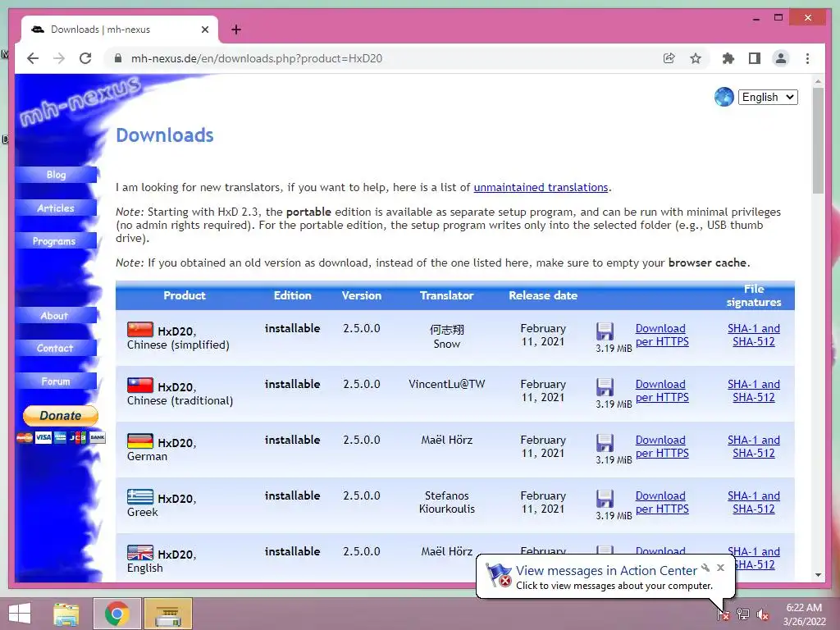
Task: Toggle the Chrome side panel
Action: [755, 58]
